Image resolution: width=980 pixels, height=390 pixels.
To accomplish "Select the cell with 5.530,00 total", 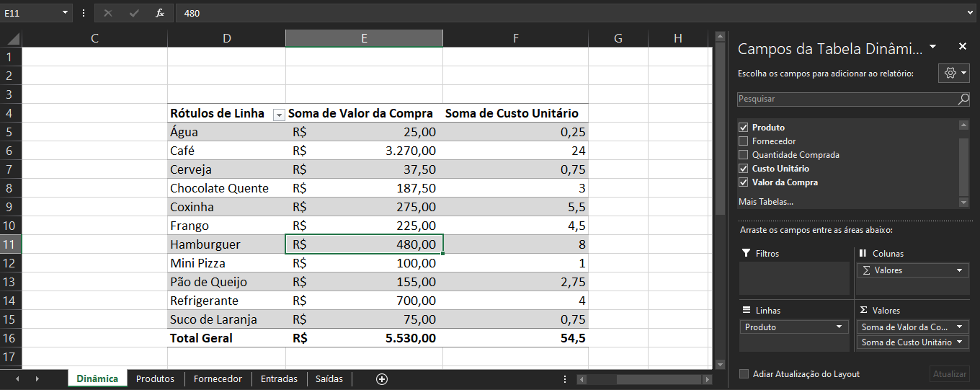I will [364, 338].
